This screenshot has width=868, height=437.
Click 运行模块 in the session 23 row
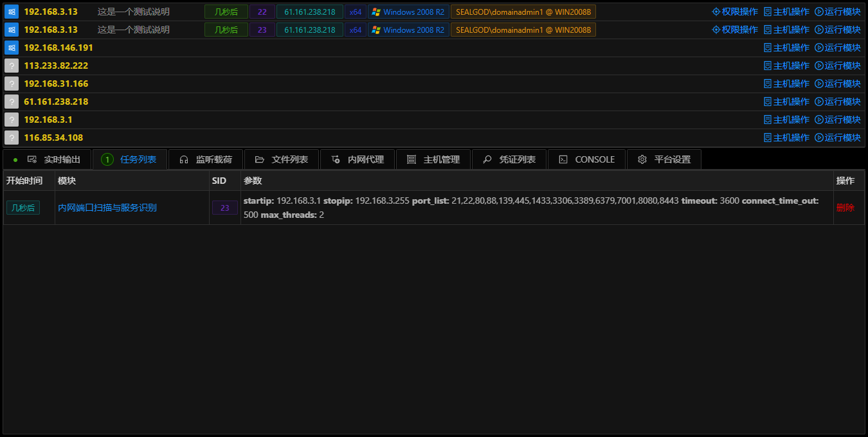(x=838, y=30)
